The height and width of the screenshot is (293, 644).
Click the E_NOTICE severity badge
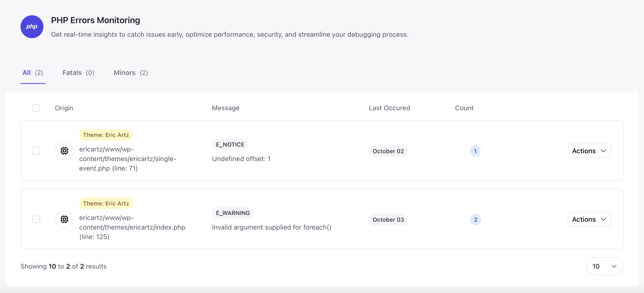230,144
